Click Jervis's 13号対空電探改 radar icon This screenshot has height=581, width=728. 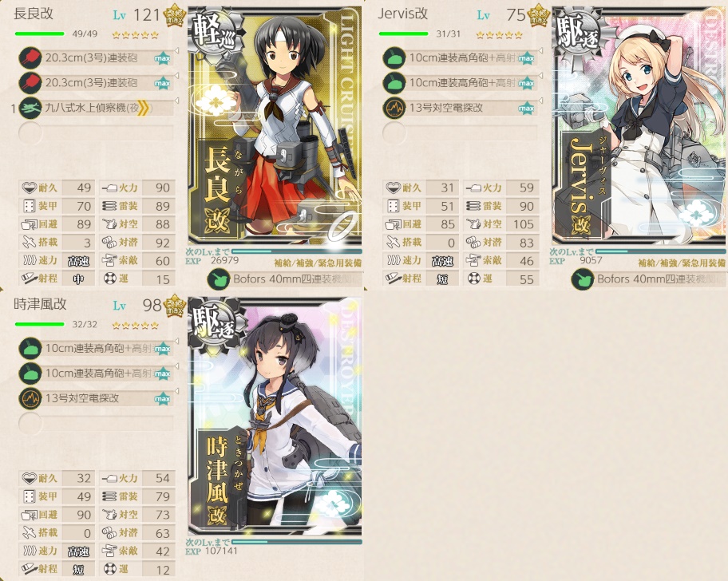[x=394, y=108]
